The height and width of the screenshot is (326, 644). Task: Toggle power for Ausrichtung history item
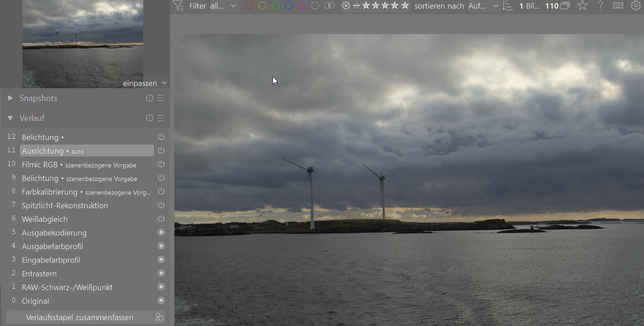(161, 150)
